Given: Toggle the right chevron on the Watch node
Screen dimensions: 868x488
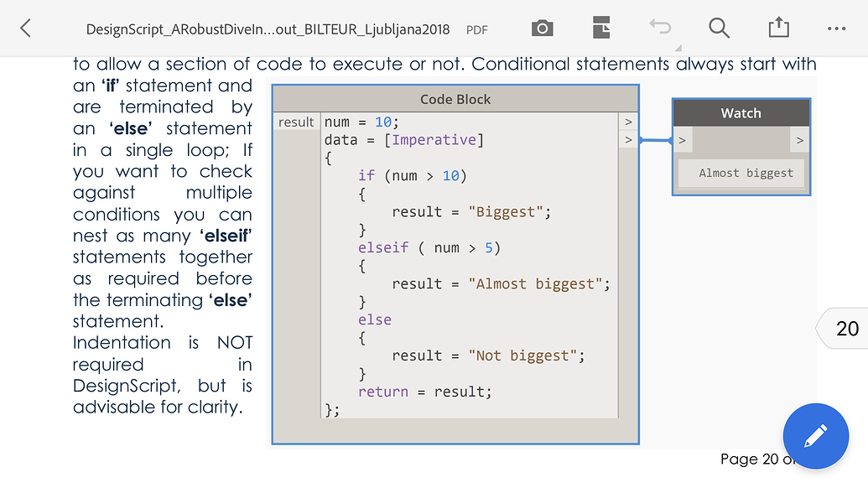Looking at the screenshot, I should pyautogui.click(x=799, y=140).
